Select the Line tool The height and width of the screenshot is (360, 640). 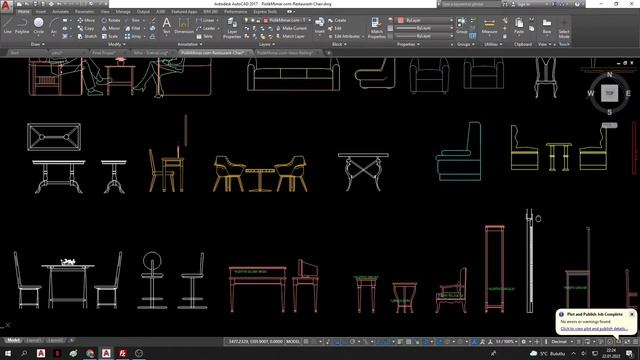point(7,25)
